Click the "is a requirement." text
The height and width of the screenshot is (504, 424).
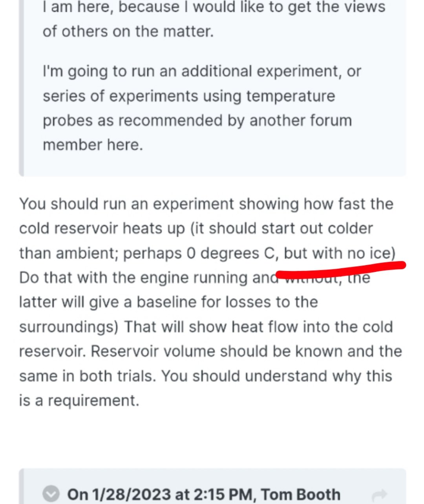click(x=79, y=400)
